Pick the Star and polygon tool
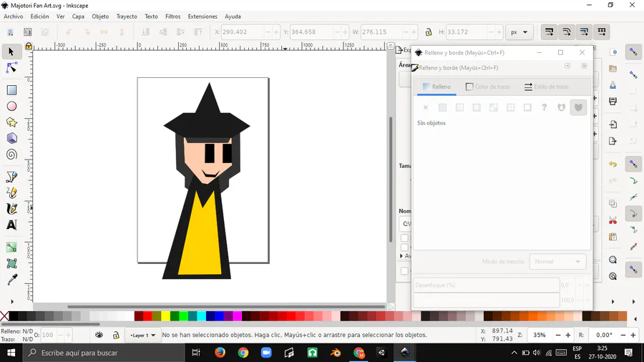The image size is (644, 362). point(11,122)
